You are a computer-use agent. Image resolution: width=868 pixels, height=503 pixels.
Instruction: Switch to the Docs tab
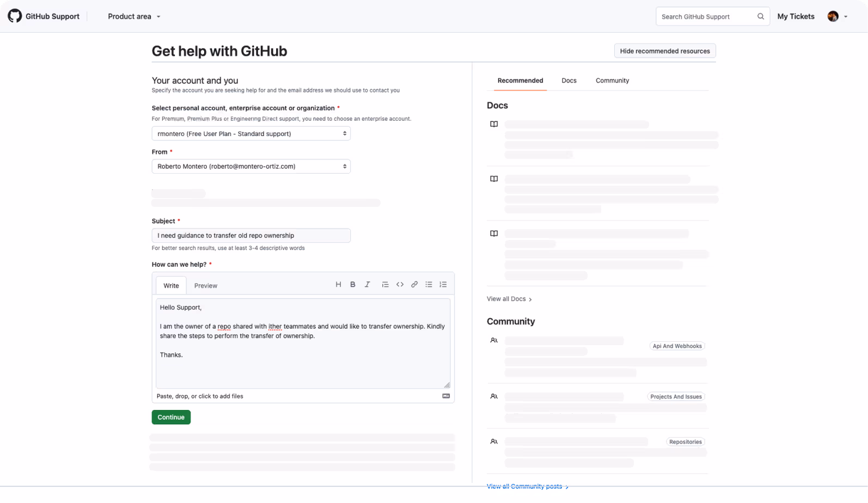pyautogui.click(x=569, y=81)
